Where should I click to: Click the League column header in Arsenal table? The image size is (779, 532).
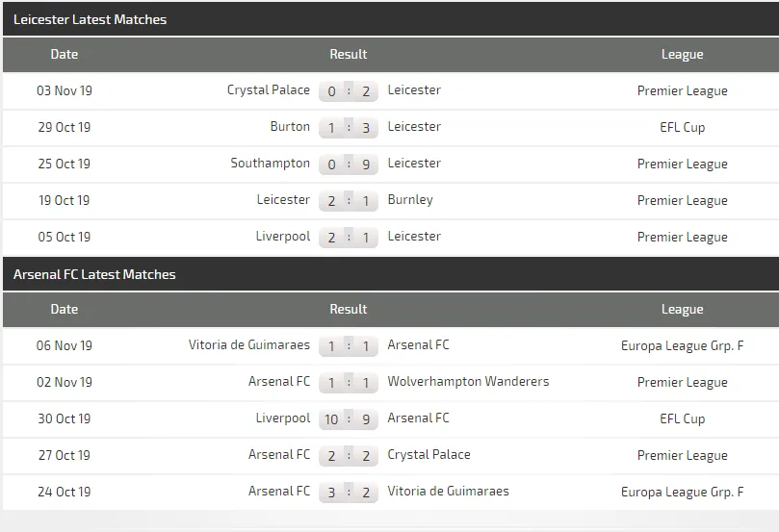click(x=682, y=309)
